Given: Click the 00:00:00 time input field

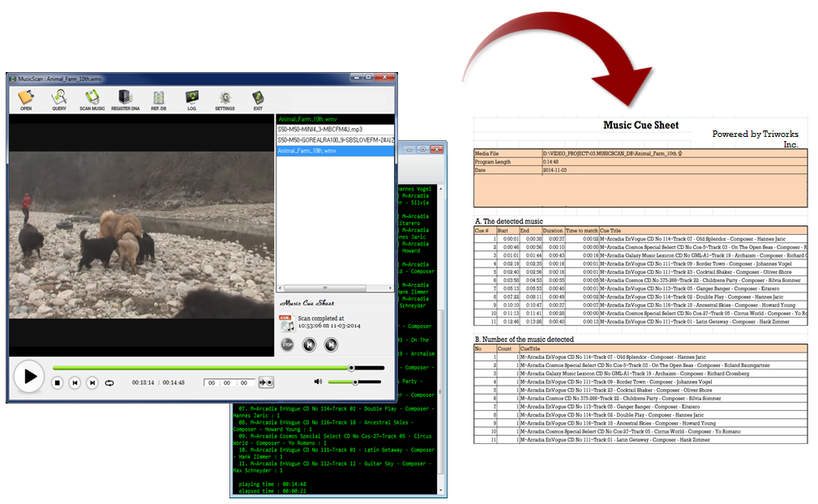Looking at the screenshot, I should tap(229, 382).
